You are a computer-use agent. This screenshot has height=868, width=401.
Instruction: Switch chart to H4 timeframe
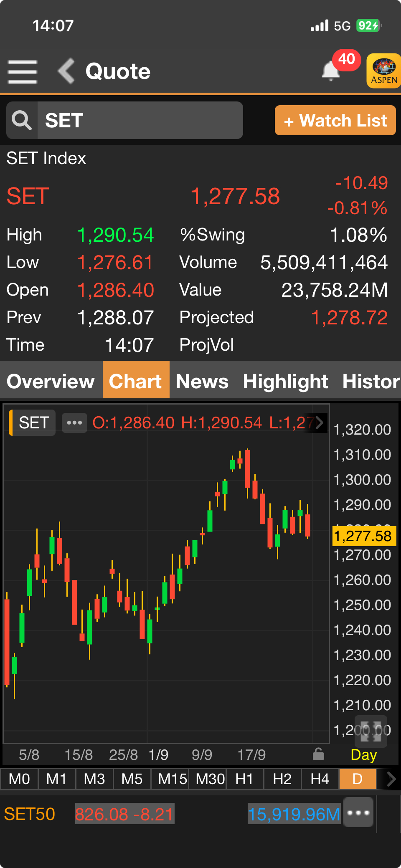pyautogui.click(x=320, y=779)
